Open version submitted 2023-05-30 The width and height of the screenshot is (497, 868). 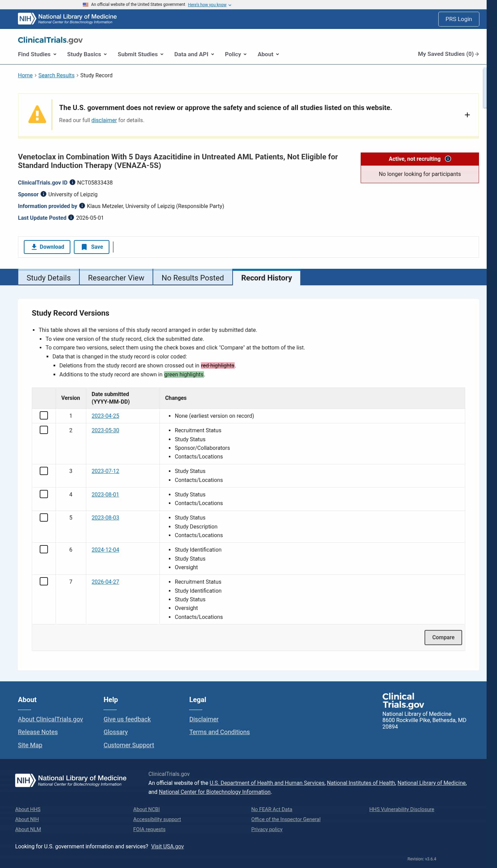105,430
